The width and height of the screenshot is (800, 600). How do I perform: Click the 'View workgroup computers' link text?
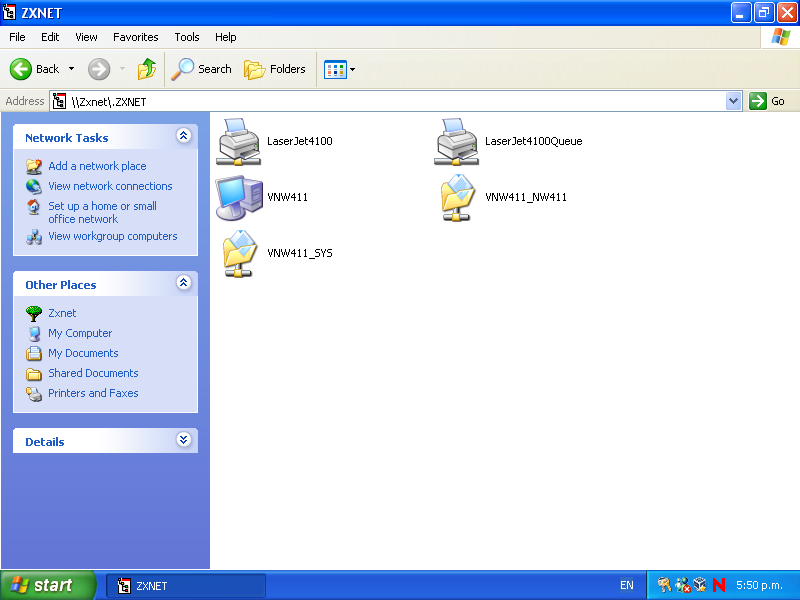(x=113, y=236)
